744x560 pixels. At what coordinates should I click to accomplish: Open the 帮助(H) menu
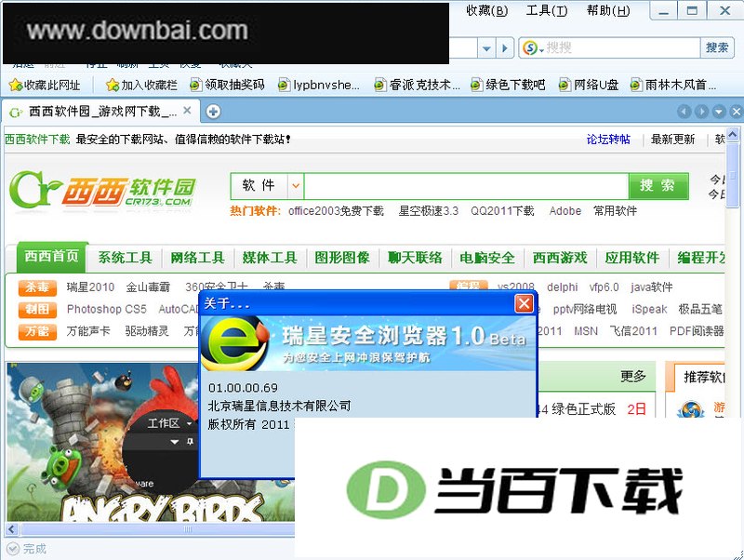click(x=608, y=10)
